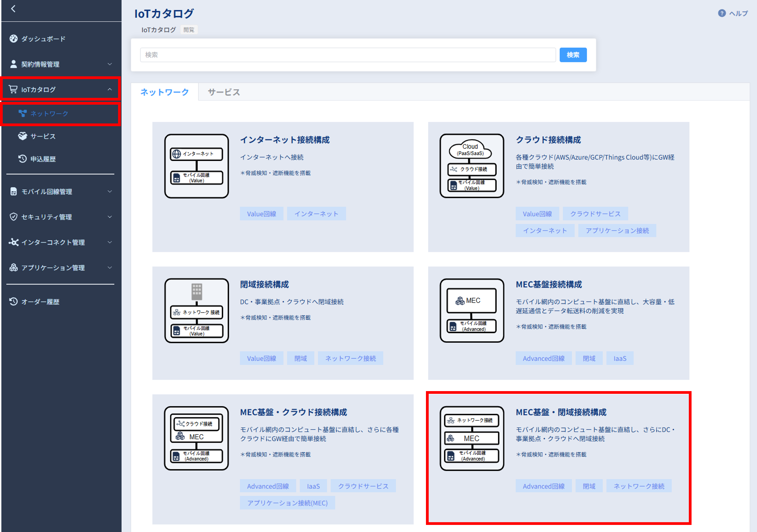Click the IoTカタログ shopping cart icon

coord(13,89)
